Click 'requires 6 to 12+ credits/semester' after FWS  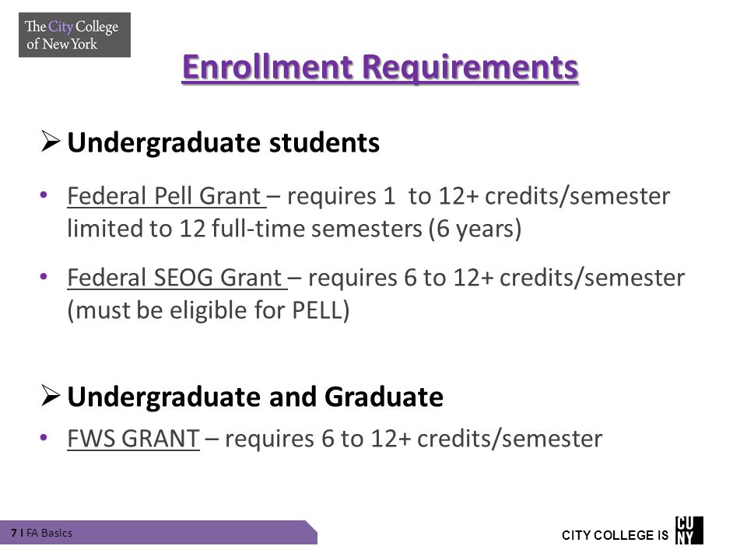coord(413,439)
